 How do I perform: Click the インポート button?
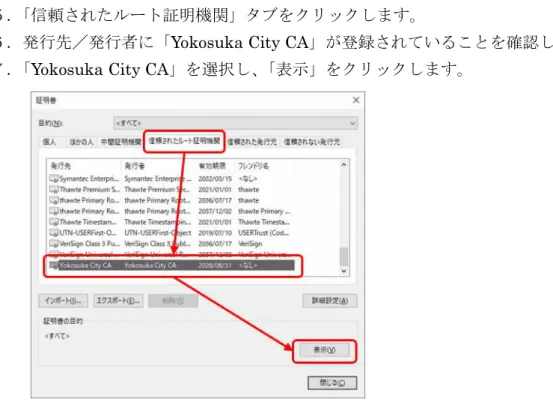coord(63,301)
